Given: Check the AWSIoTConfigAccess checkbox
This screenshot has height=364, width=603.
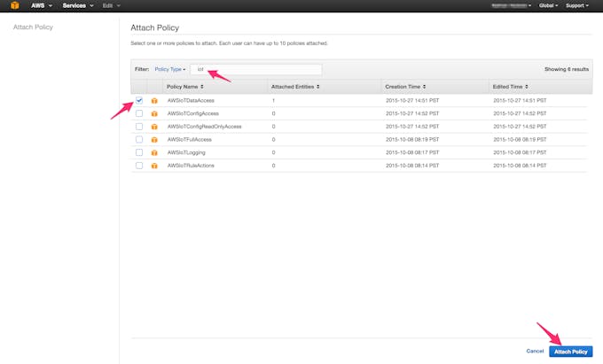Looking at the screenshot, I should click(139, 113).
